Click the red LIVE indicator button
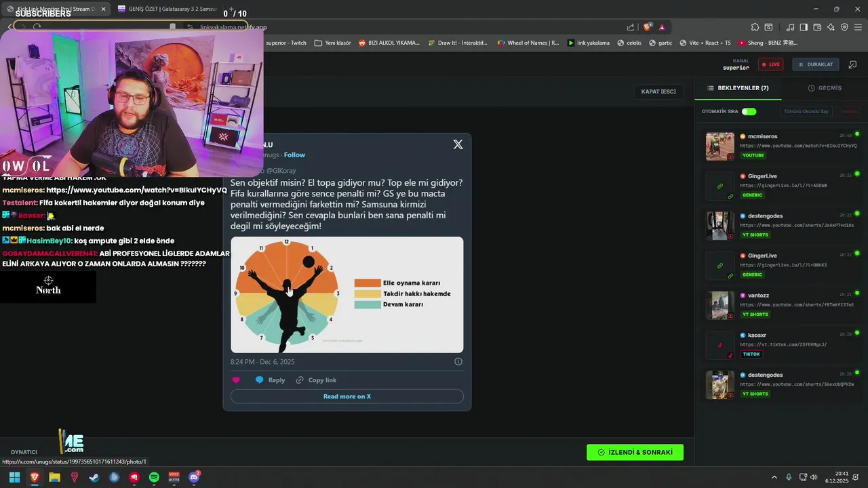This screenshot has height=488, width=868. point(770,64)
